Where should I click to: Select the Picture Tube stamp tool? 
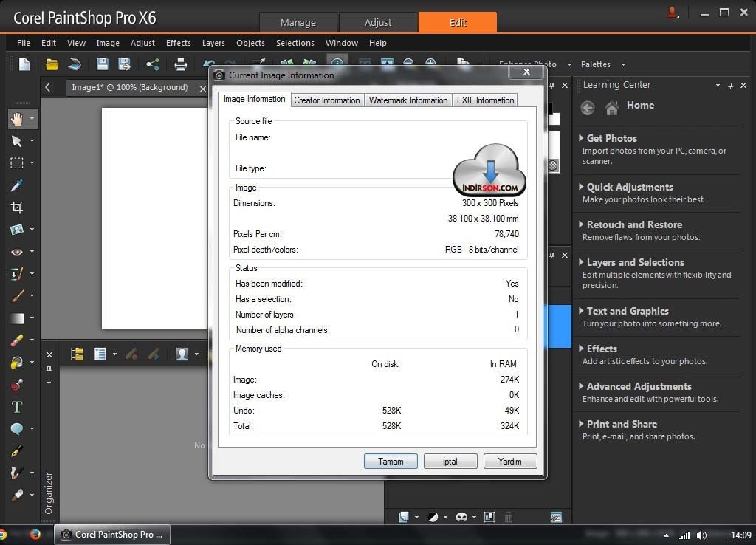click(x=17, y=385)
